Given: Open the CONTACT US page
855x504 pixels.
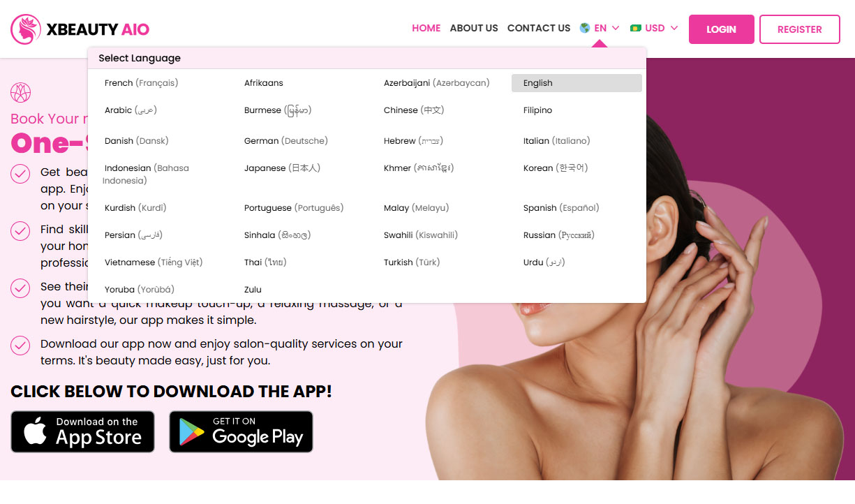Looking at the screenshot, I should pos(539,28).
